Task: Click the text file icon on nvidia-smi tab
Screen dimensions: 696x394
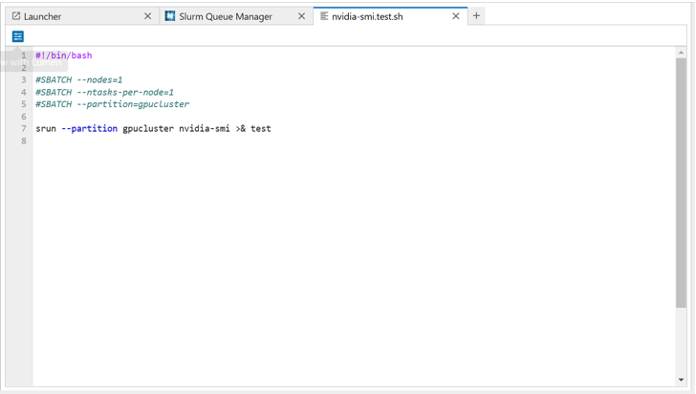Action: point(324,16)
